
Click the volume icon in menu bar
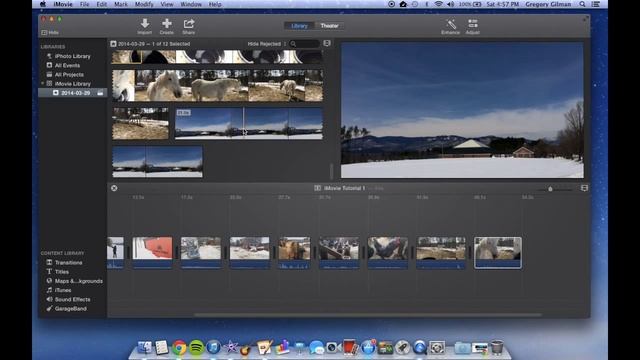click(451, 4)
